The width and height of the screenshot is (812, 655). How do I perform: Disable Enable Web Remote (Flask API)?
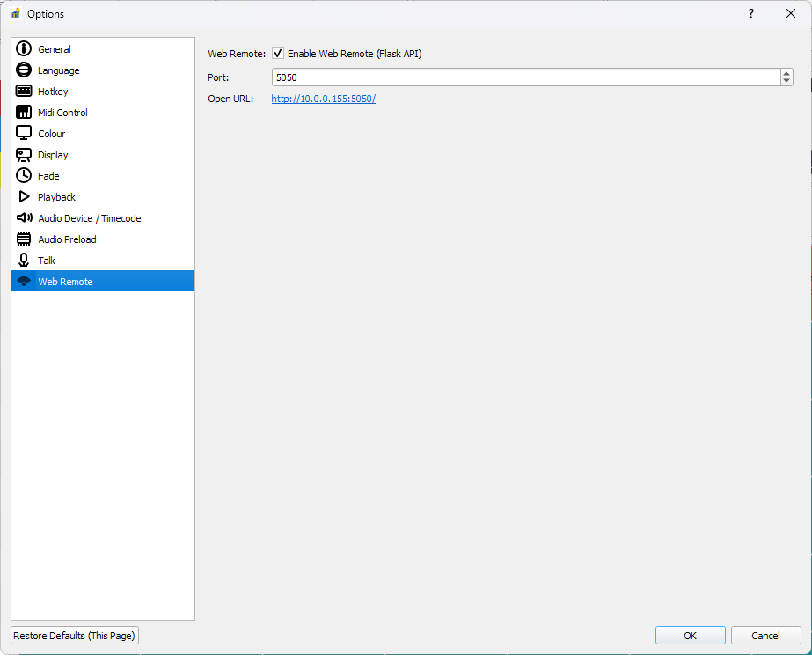(x=277, y=53)
